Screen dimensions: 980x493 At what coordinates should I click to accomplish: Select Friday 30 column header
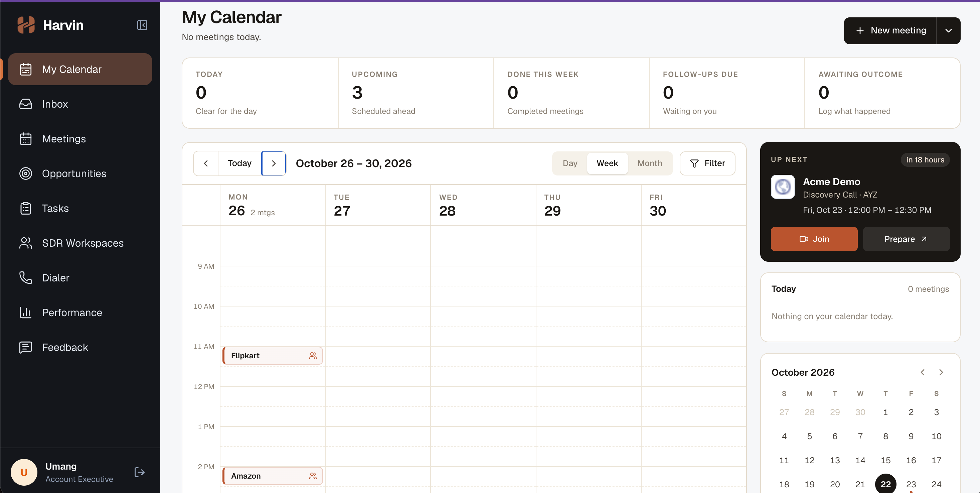694,205
